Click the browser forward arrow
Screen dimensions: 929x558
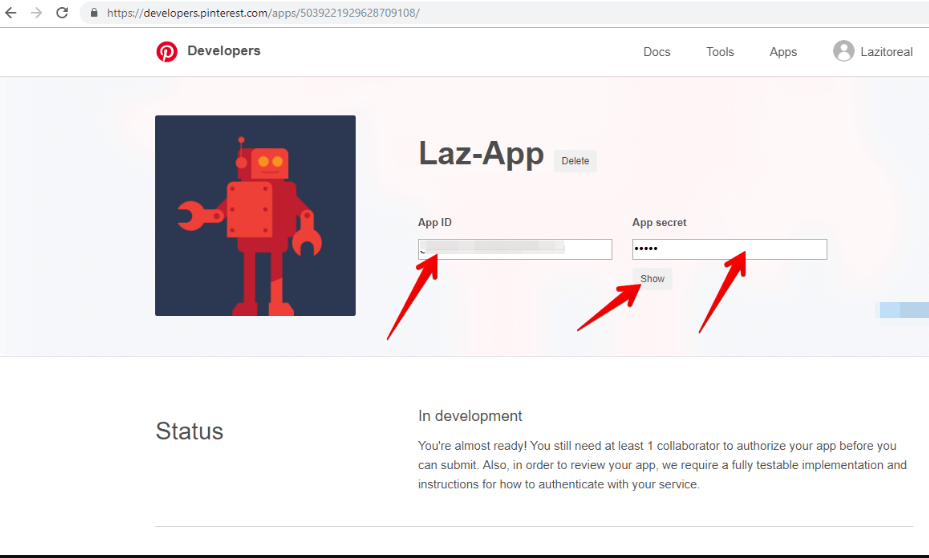coord(36,12)
